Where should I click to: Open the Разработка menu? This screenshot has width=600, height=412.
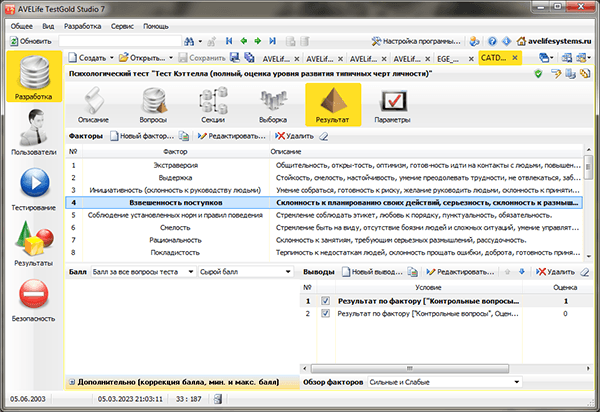click(83, 26)
